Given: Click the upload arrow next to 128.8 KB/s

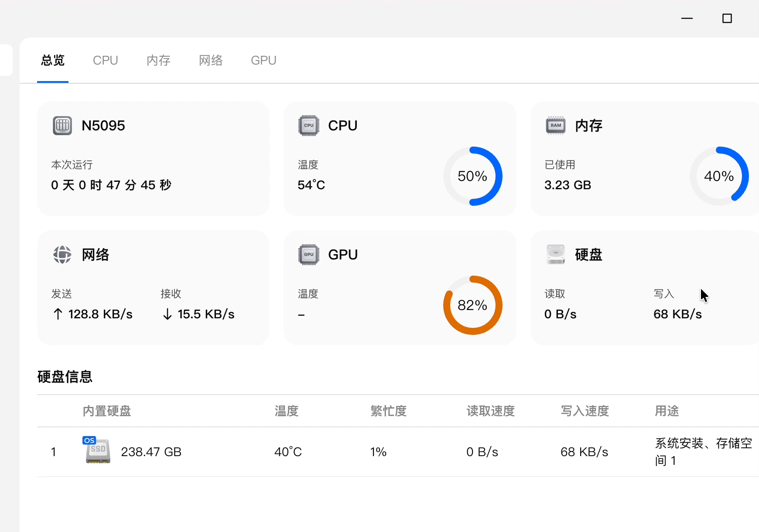Looking at the screenshot, I should (58, 314).
